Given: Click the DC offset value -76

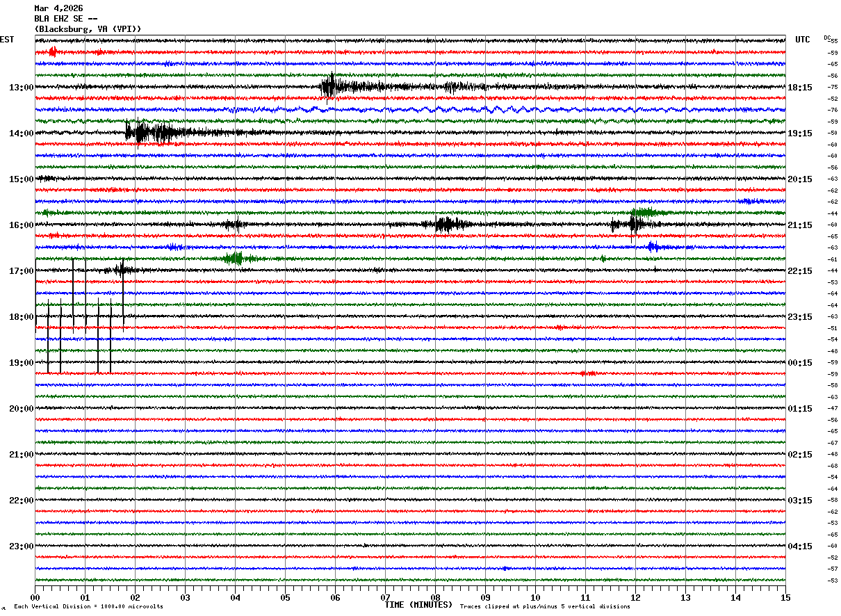Looking at the screenshot, I should click(x=833, y=111).
